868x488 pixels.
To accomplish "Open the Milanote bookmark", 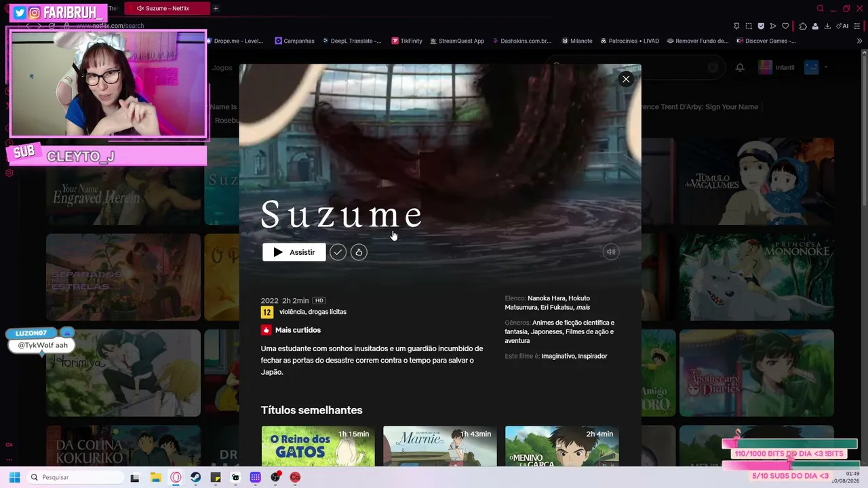I will point(576,41).
